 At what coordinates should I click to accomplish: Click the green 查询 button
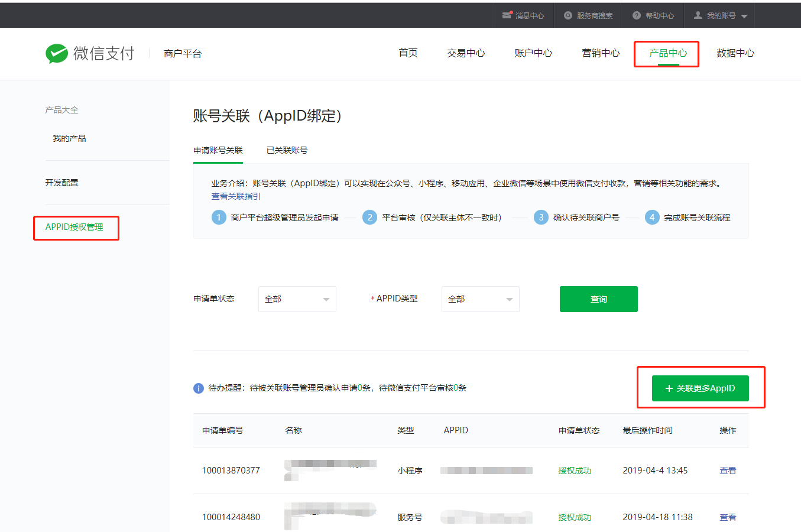599,299
